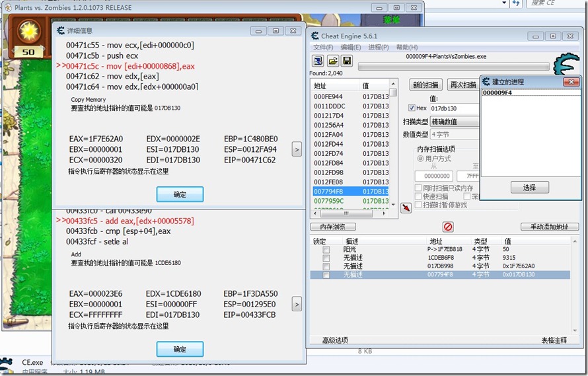
Task: Click the 高级选项 link
Action: tap(335, 340)
